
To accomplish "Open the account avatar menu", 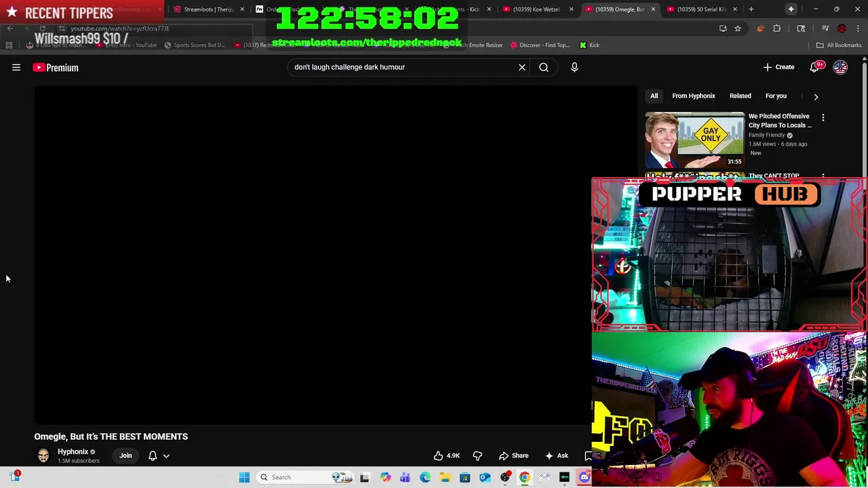I will click(840, 67).
